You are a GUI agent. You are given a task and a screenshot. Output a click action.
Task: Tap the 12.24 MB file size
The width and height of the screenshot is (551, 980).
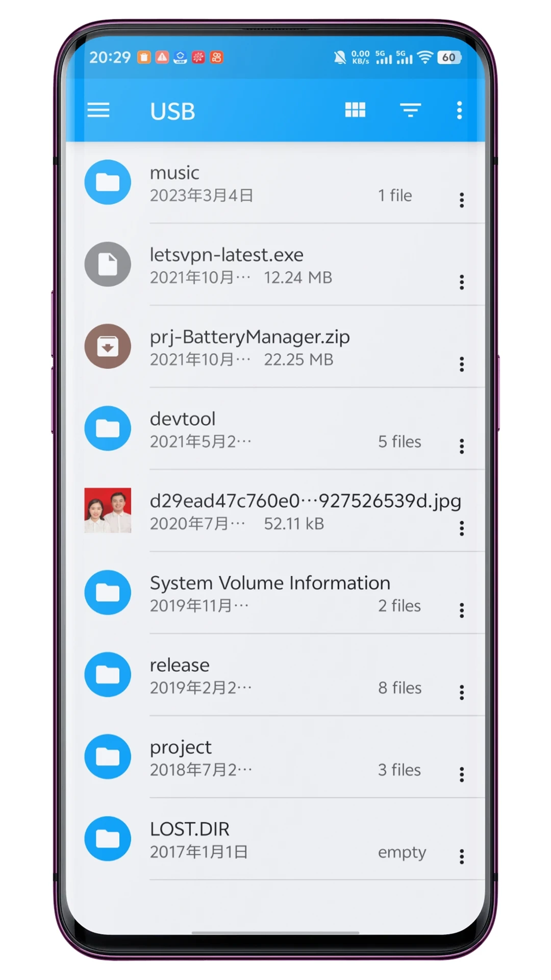[x=298, y=278]
